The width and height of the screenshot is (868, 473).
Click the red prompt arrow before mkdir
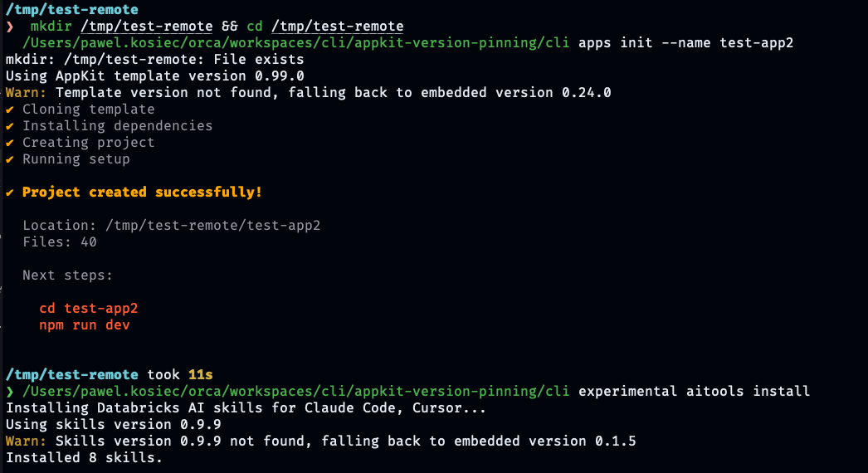10,27
